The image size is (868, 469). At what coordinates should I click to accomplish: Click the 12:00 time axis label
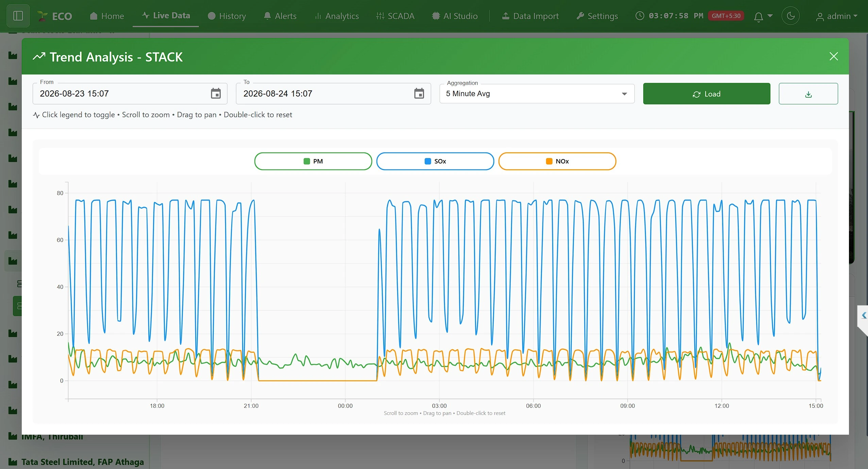721,406
